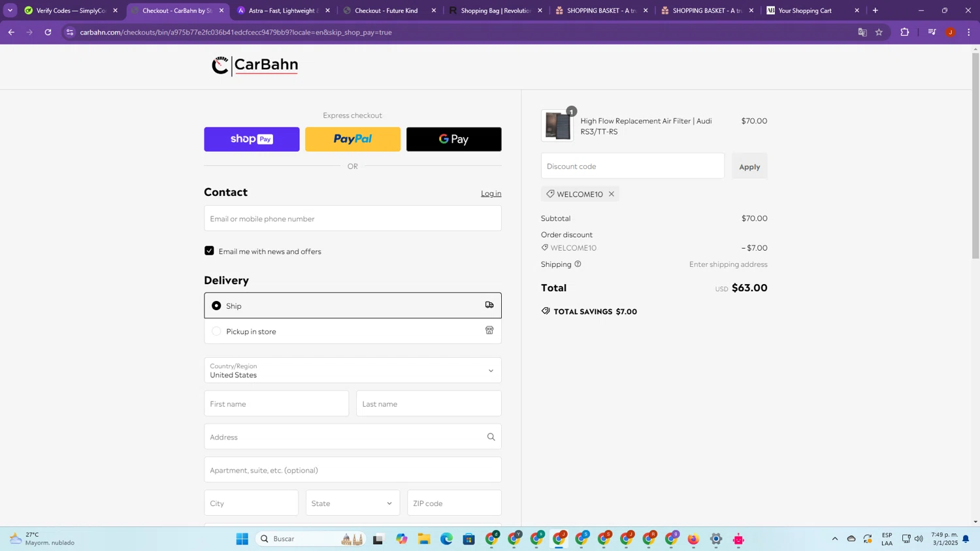Image resolution: width=980 pixels, height=551 pixels.
Task: Open the Country/Region dropdown
Action: (x=353, y=370)
